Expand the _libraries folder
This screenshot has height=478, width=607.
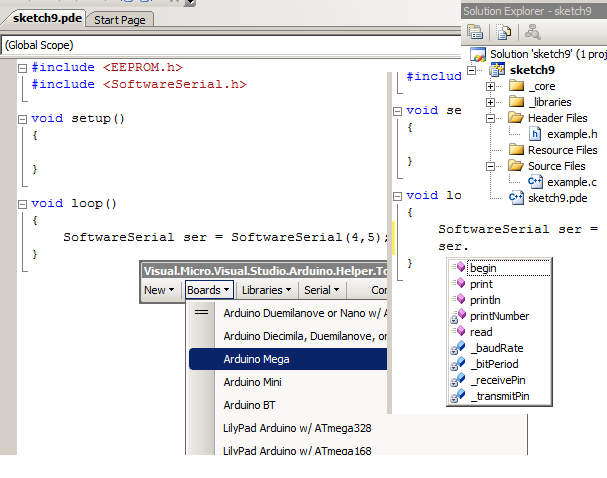(490, 102)
